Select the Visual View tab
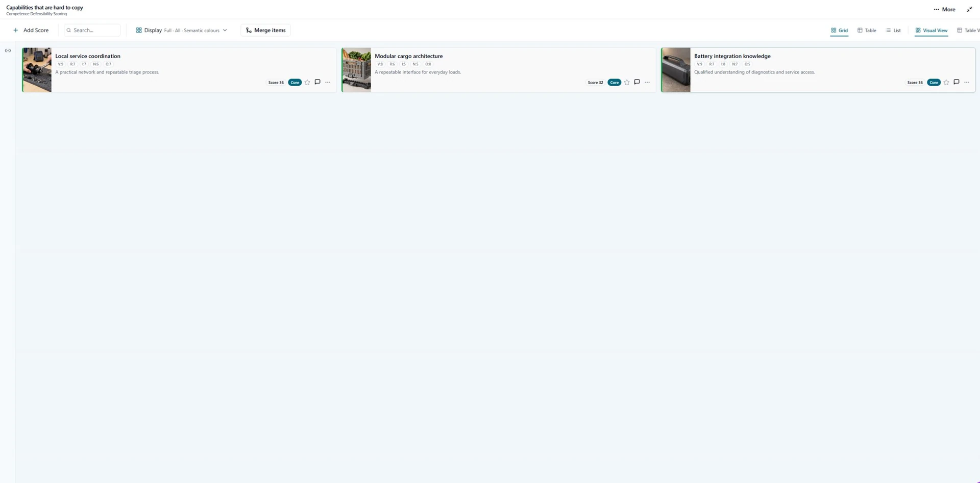Viewport: 980px width, 483px height. pyautogui.click(x=932, y=31)
